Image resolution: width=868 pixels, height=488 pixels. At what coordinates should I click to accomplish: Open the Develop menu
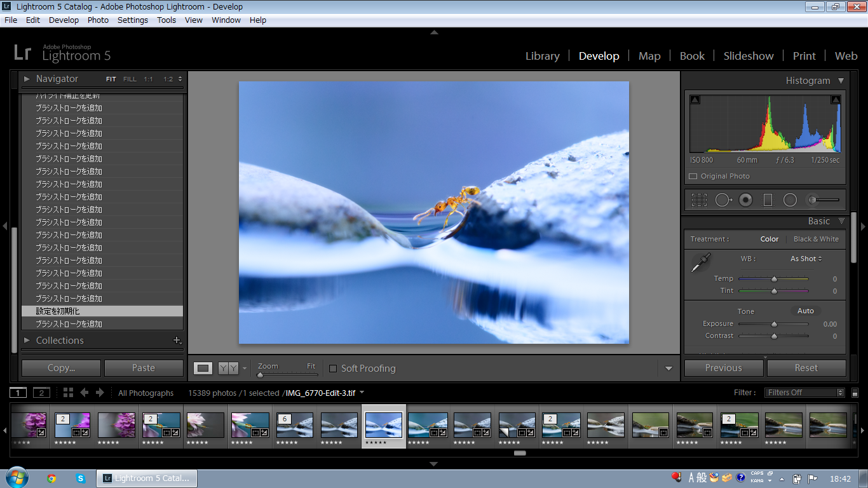tap(64, 20)
